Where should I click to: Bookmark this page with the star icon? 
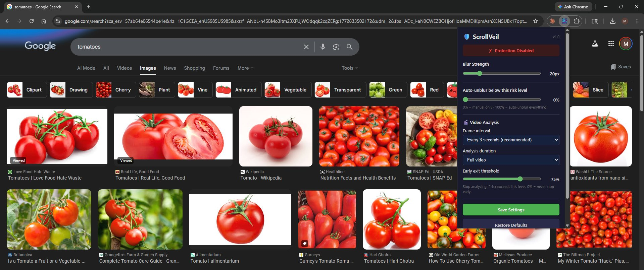click(x=536, y=21)
